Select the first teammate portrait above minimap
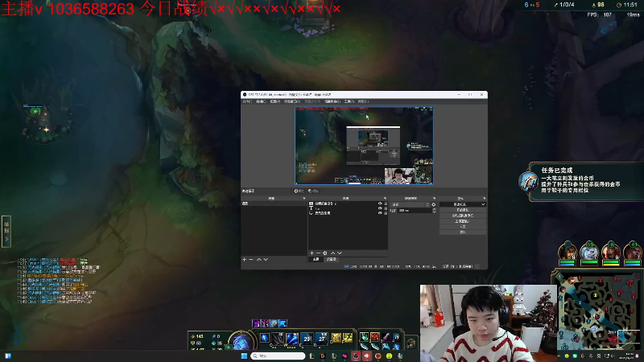644x362 pixels. pyautogui.click(x=568, y=251)
